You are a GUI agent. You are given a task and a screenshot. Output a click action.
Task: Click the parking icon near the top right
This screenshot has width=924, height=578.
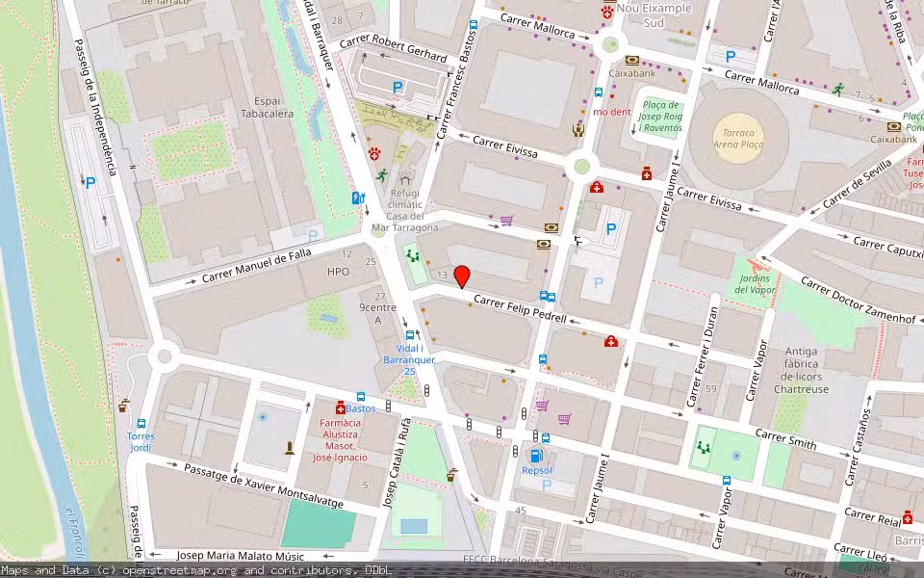pyautogui.click(x=731, y=57)
